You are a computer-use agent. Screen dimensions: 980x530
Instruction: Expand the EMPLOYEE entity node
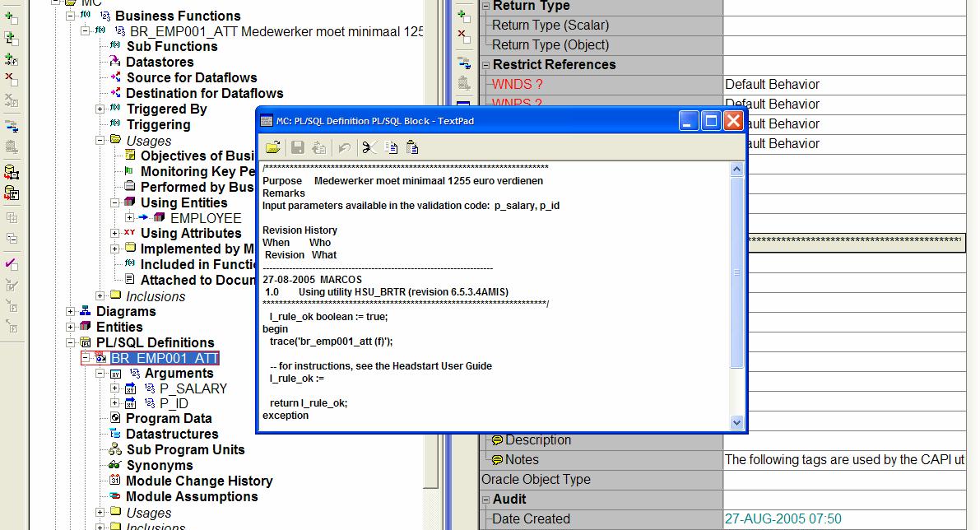(129, 218)
